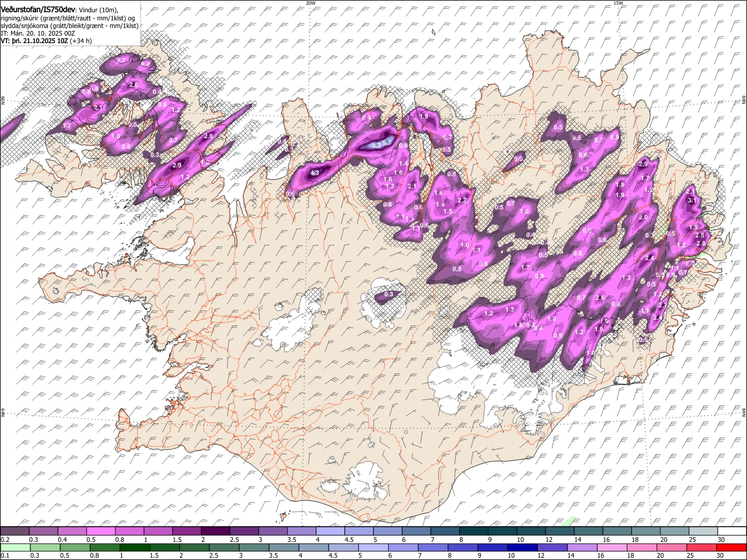Image resolution: width=747 pixels, height=560 pixels.
Task: Click the 5.3 precipitation value on map
Action: [x=376, y=145]
